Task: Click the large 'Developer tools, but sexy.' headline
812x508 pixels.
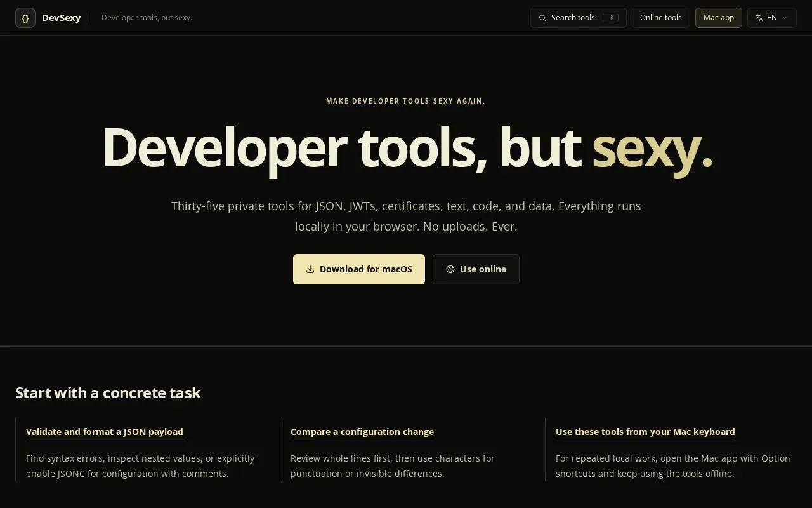Action: coord(407,149)
